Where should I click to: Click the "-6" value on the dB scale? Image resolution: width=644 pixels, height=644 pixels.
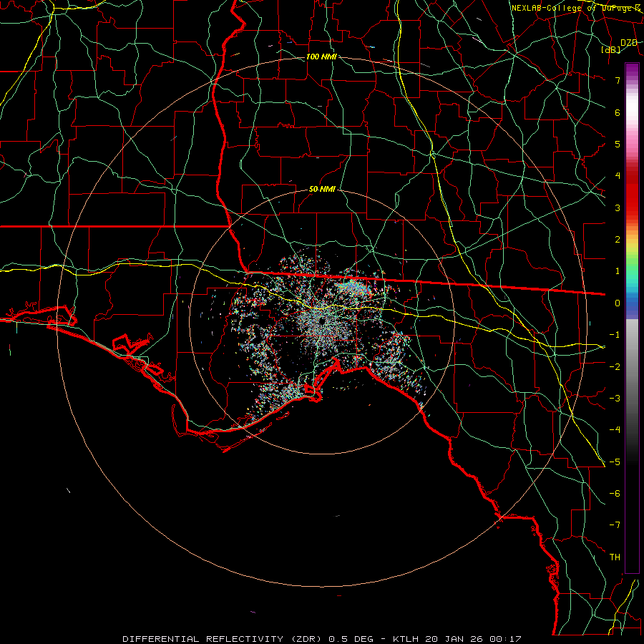pos(615,494)
